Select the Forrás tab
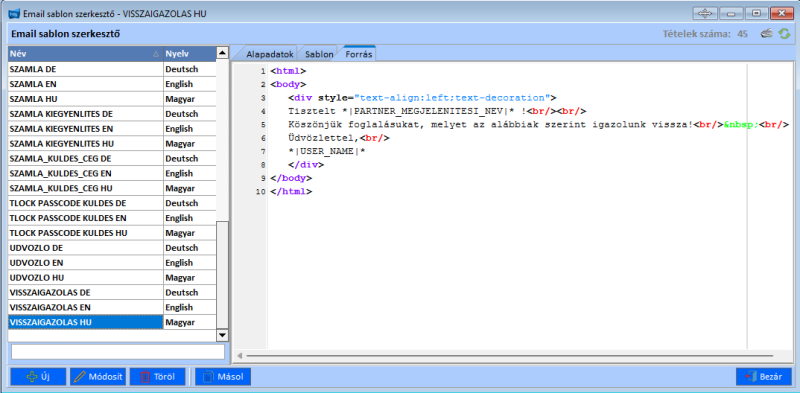This screenshot has width=800, height=393. (359, 53)
